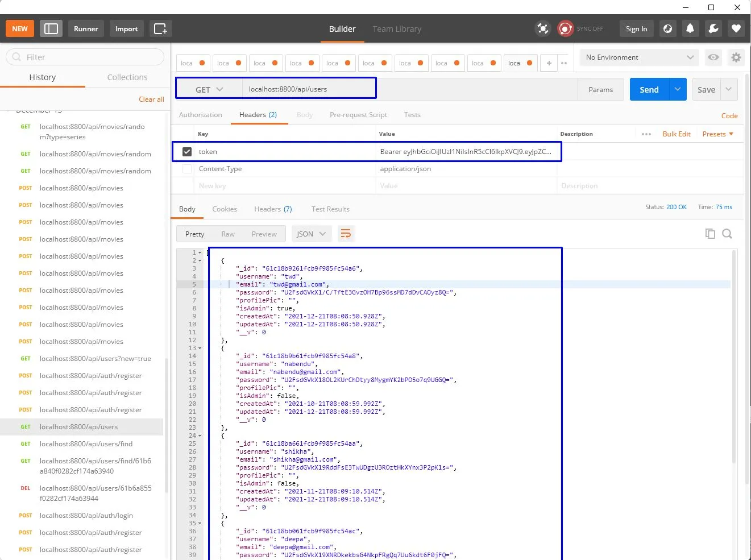Click the Sign In button
The width and height of the screenshot is (751, 560).
click(636, 28)
